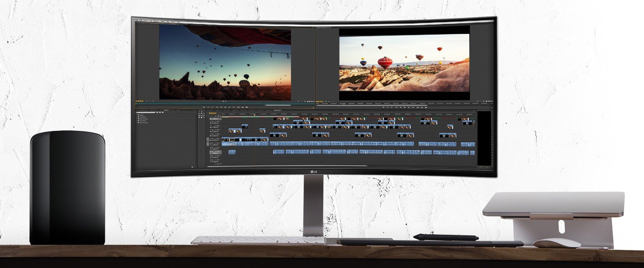
Task: Open Source monitor settings wrench
Action: (x=305, y=101)
